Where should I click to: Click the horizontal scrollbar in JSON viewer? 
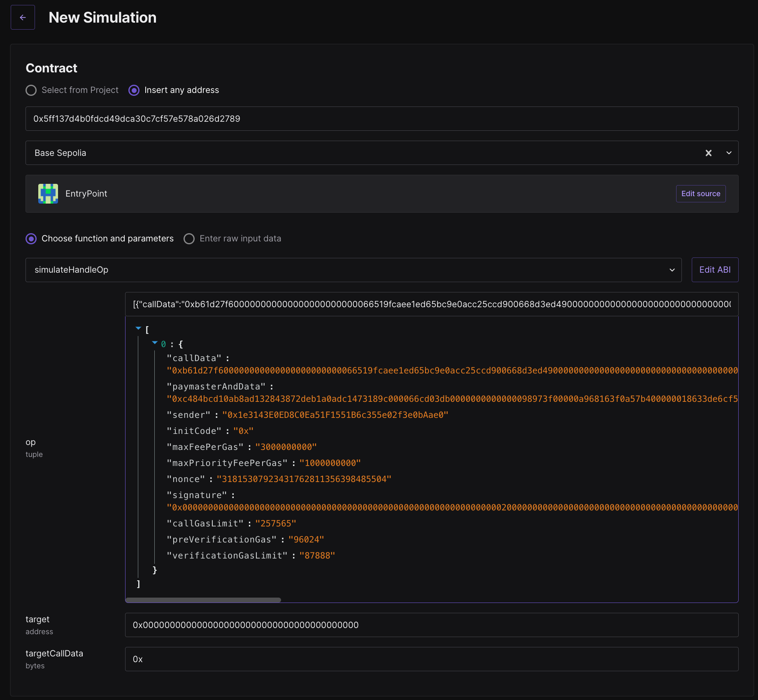[x=203, y=600]
